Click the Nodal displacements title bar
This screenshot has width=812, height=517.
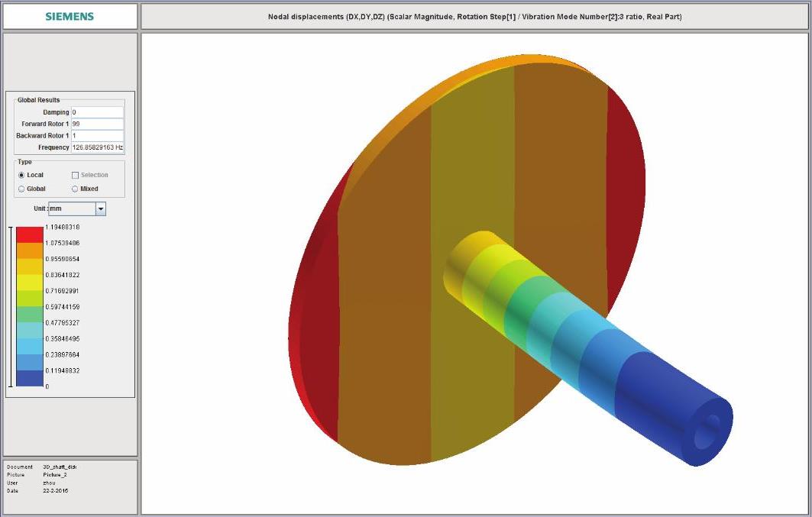tap(475, 16)
